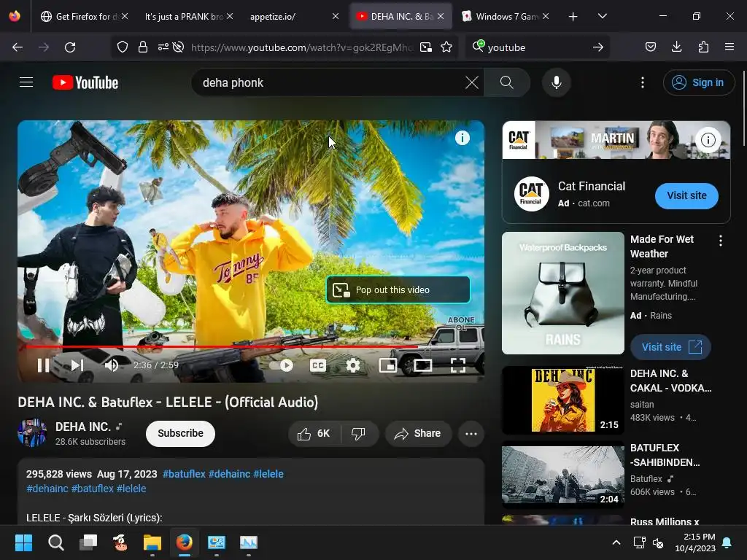Open tracking protection shield icon
Image resolution: width=747 pixels, height=560 pixels.
tap(123, 47)
